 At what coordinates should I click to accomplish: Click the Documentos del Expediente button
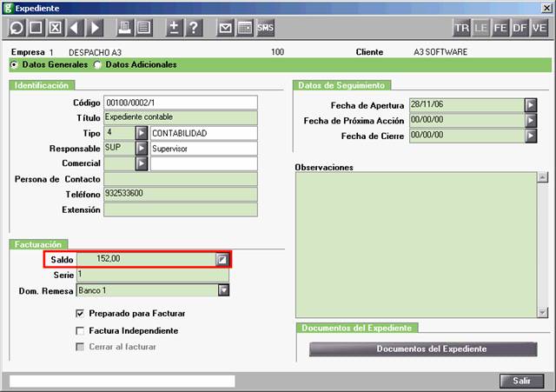pyautogui.click(x=423, y=349)
